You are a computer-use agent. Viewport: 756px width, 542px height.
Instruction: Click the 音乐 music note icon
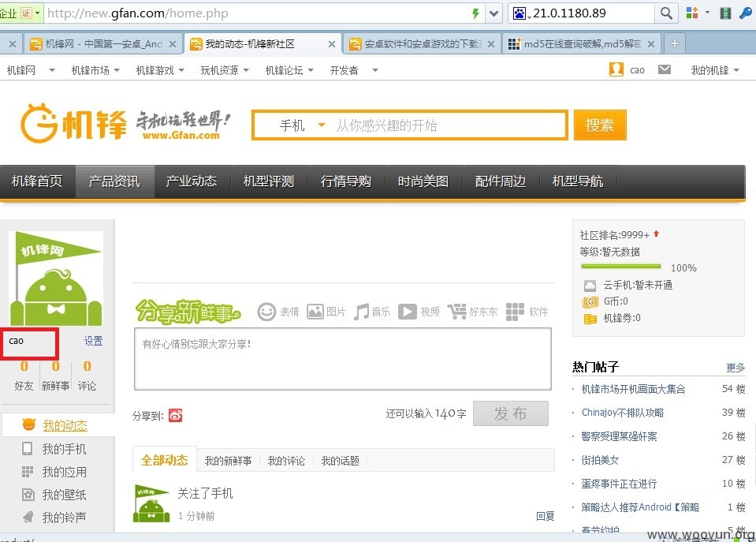point(361,312)
